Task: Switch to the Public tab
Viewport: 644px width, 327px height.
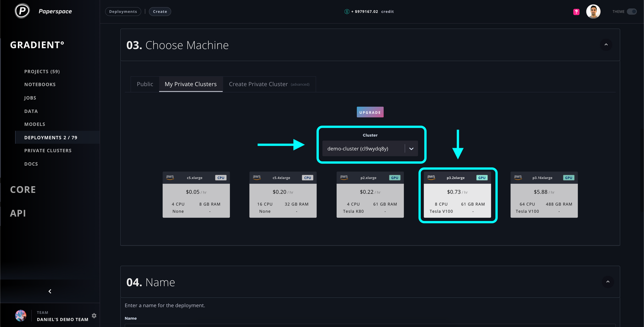Action: coord(145,84)
